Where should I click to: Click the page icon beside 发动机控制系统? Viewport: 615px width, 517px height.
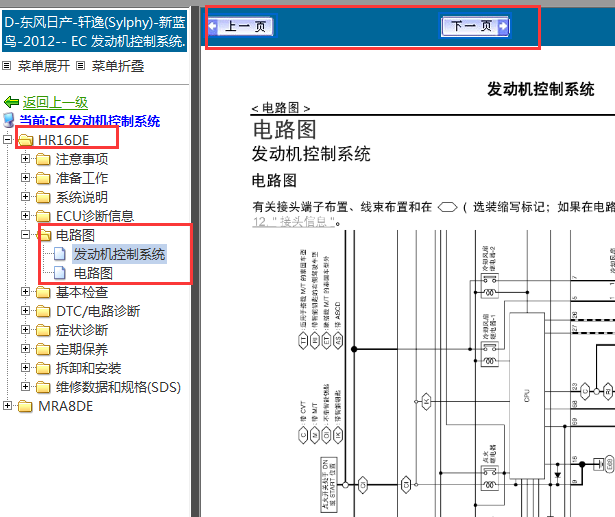point(60,254)
